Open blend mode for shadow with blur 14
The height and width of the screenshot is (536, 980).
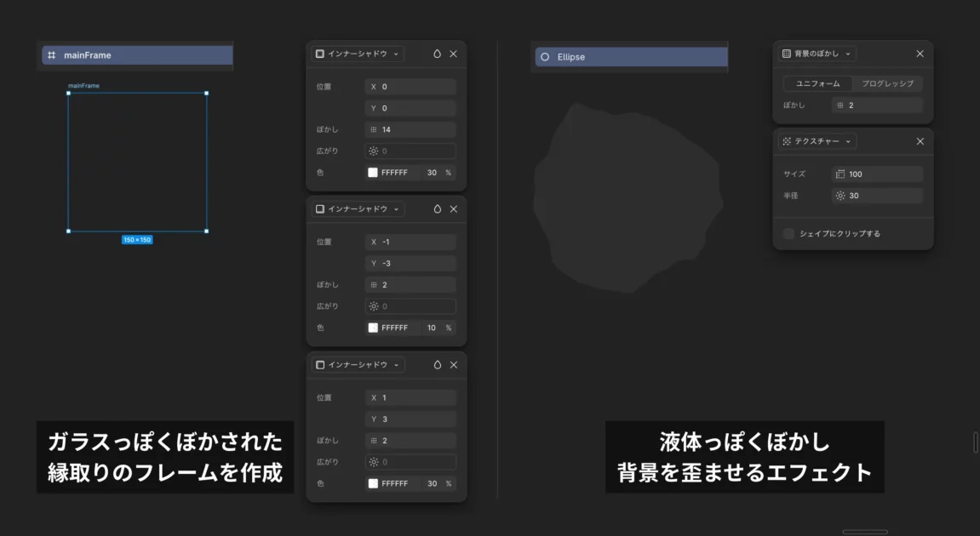[437, 54]
